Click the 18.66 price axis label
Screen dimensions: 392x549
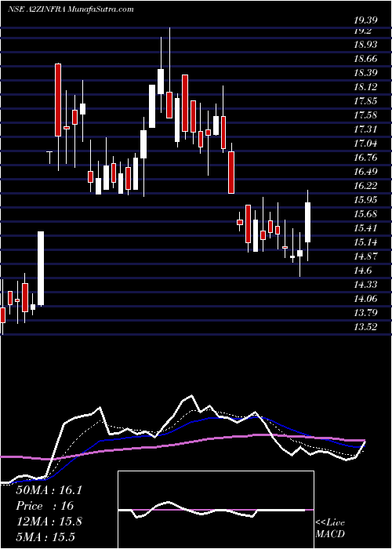click(x=365, y=59)
